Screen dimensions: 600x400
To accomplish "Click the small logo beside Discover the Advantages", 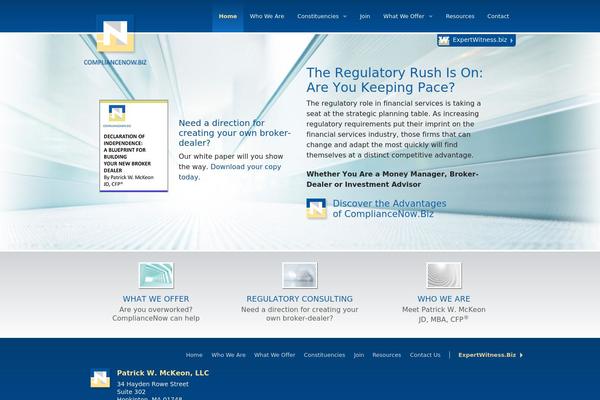I will pyautogui.click(x=316, y=208).
